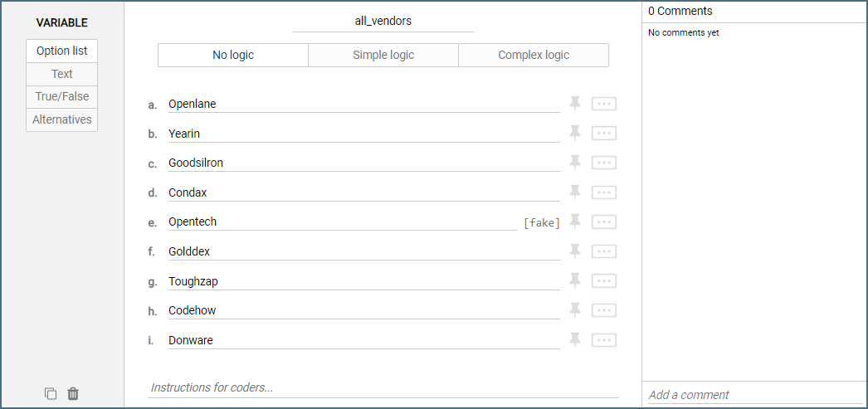The width and height of the screenshot is (868, 409).
Task: Select the No logic mode
Action: (x=233, y=56)
